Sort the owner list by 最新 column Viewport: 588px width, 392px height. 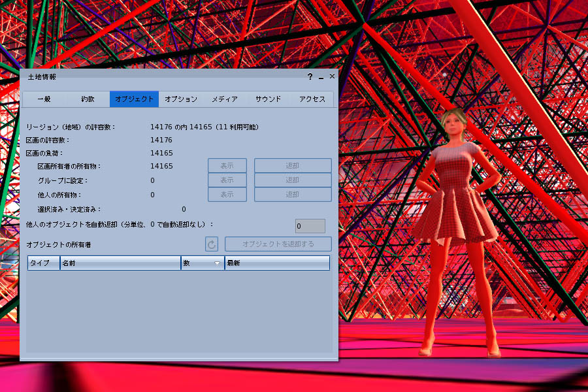pyautogui.click(x=277, y=263)
